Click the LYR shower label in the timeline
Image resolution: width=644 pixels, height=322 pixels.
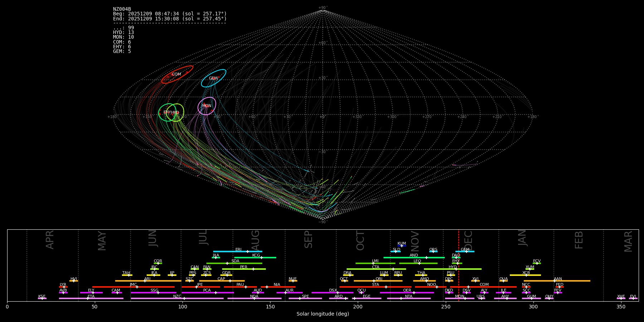[x=63, y=285]
